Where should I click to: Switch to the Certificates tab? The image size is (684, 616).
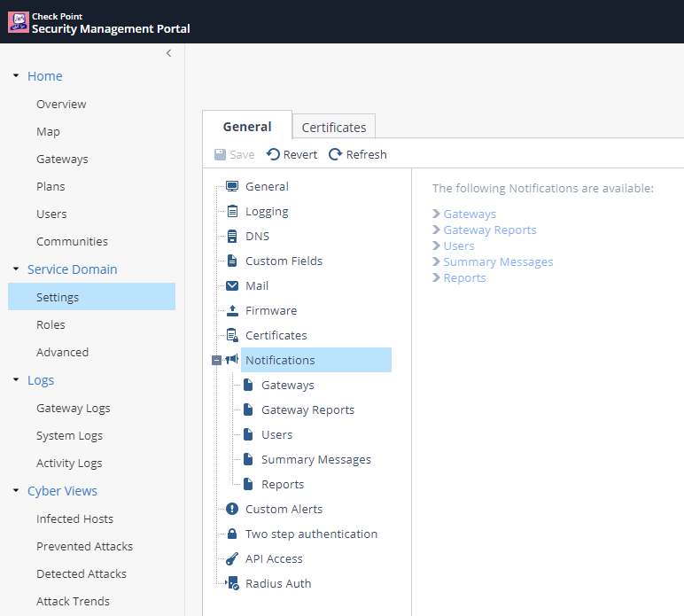coord(334,128)
